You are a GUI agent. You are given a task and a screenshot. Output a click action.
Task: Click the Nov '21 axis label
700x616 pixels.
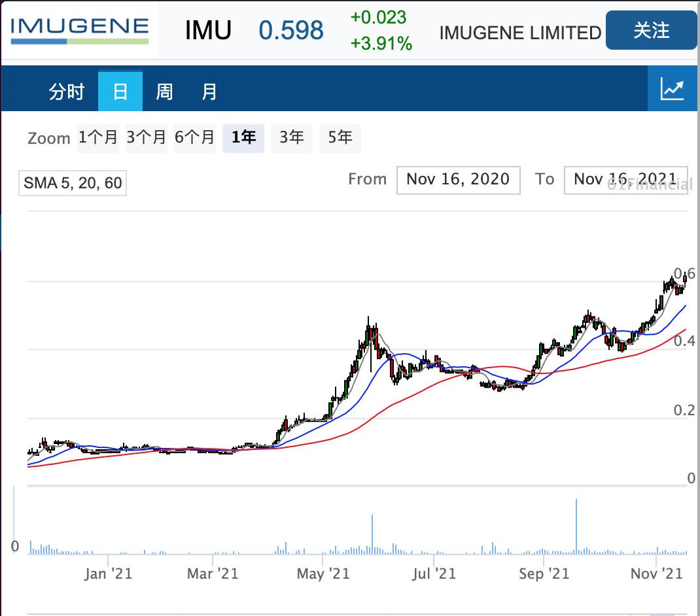point(656,573)
